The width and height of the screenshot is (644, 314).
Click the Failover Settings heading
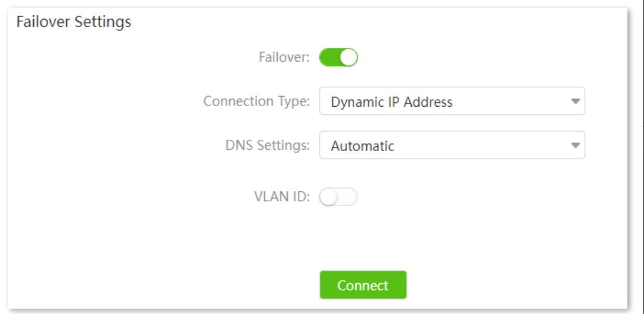[73, 23]
